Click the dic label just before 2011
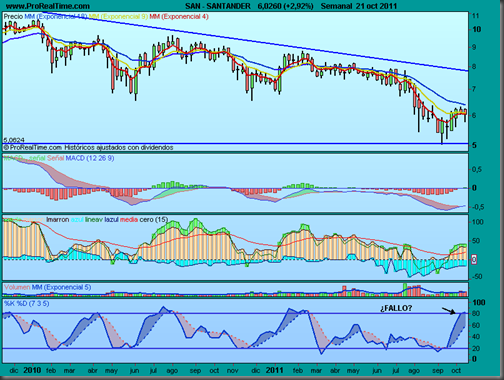This screenshot has width=504, height=380. point(256,371)
